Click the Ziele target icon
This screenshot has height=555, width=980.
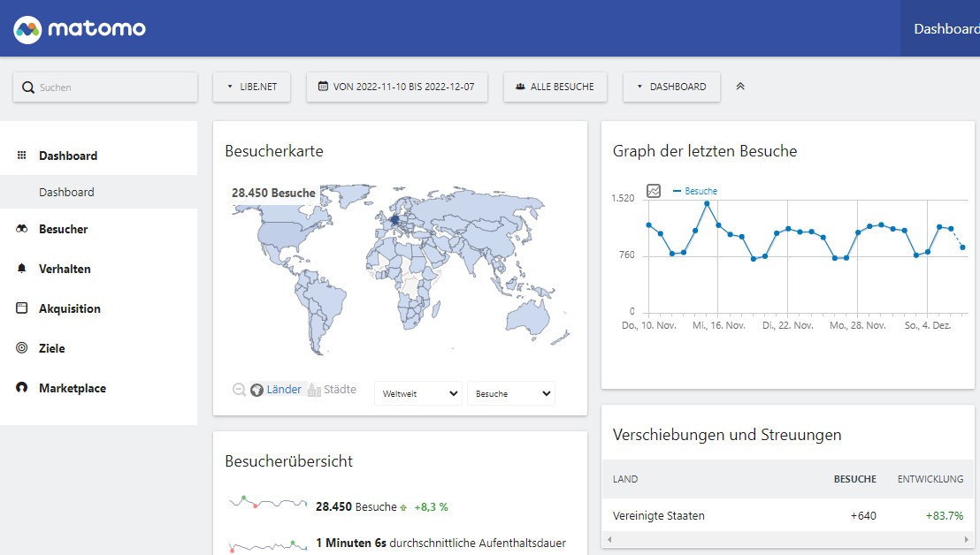[x=22, y=348]
